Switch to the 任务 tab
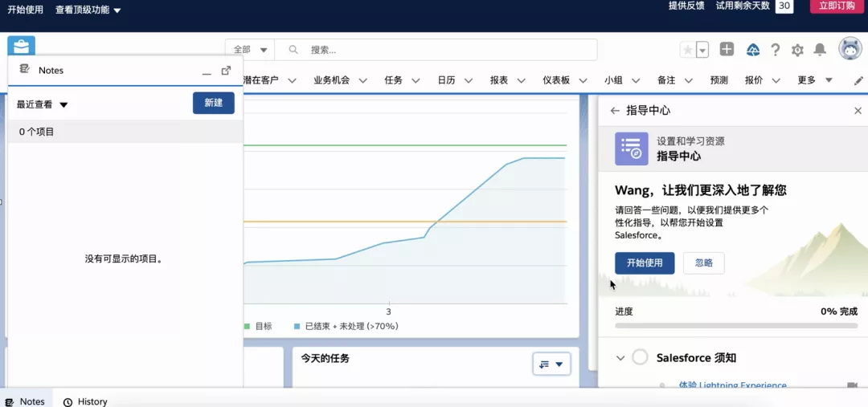 coord(393,80)
